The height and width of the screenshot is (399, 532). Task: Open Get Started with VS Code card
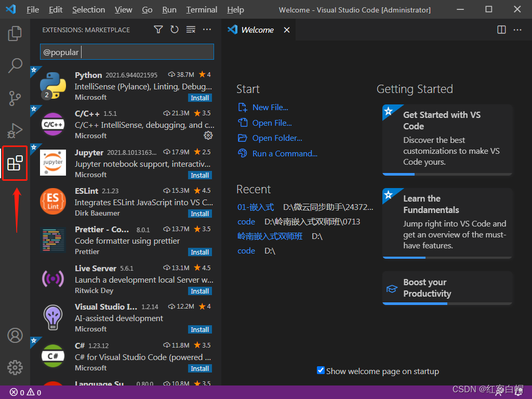[x=447, y=140]
